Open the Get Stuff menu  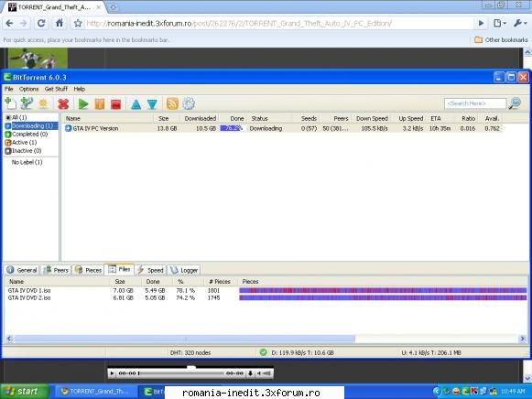point(57,89)
